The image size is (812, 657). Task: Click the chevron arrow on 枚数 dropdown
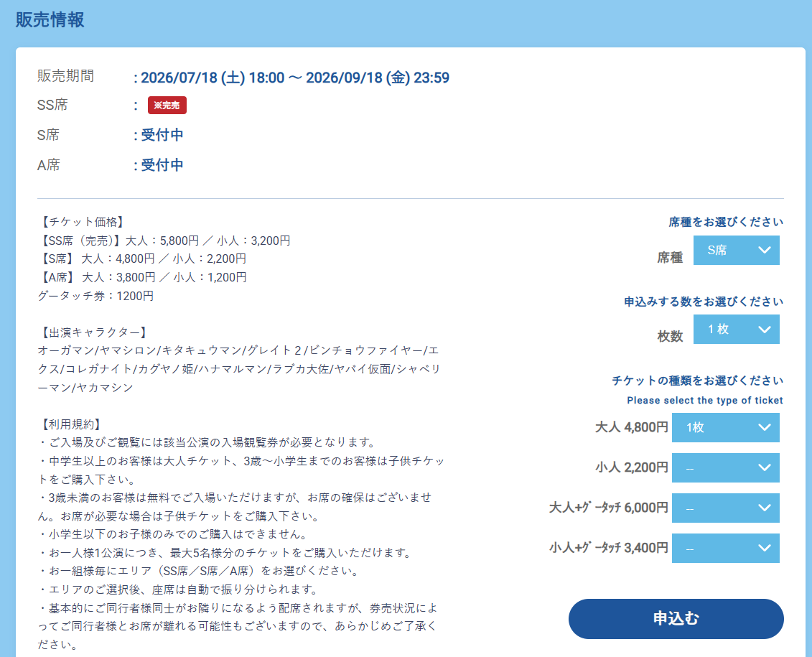point(765,330)
